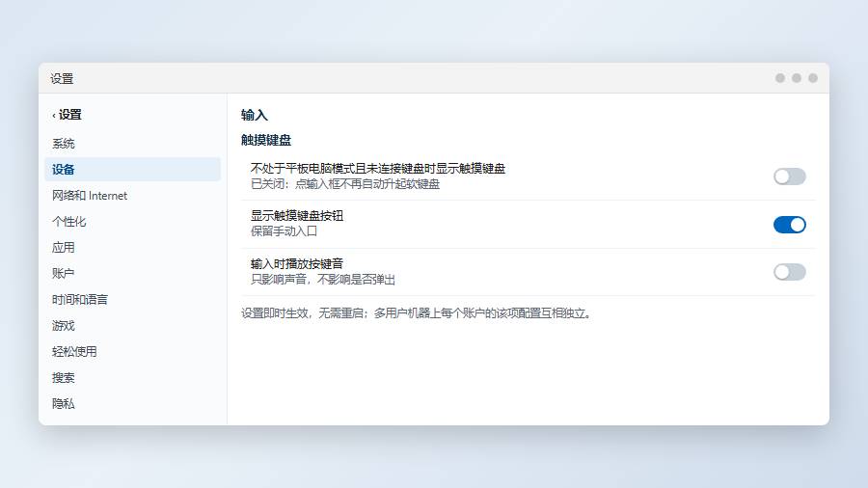868x488 pixels.
Task: Select 设备 in the sidebar
Action: click(x=133, y=170)
